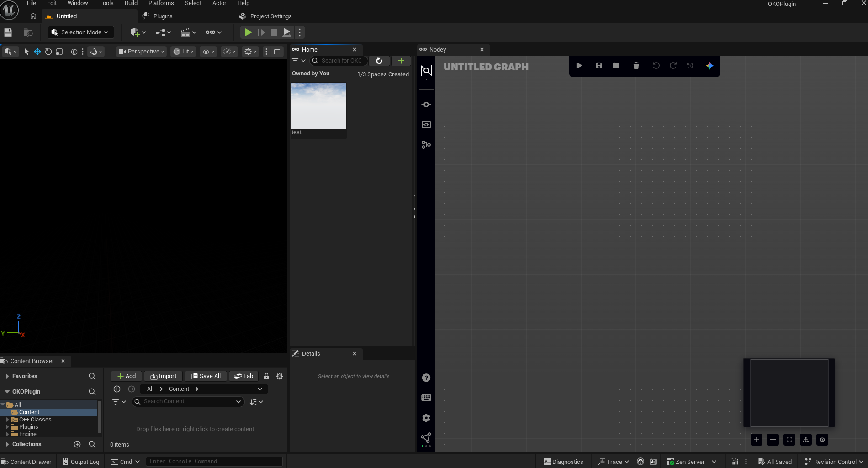The height and width of the screenshot is (468, 868).
Task: Open the Fab button
Action: (244, 376)
